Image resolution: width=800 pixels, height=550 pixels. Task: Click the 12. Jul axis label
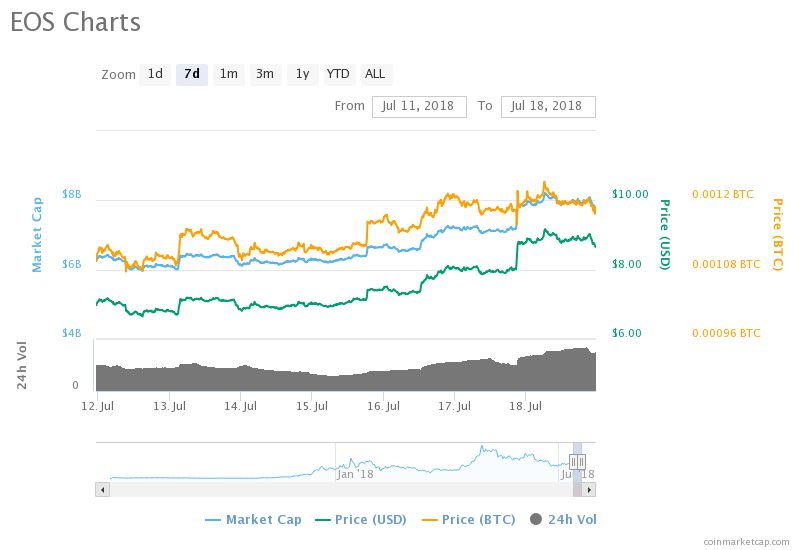(98, 406)
